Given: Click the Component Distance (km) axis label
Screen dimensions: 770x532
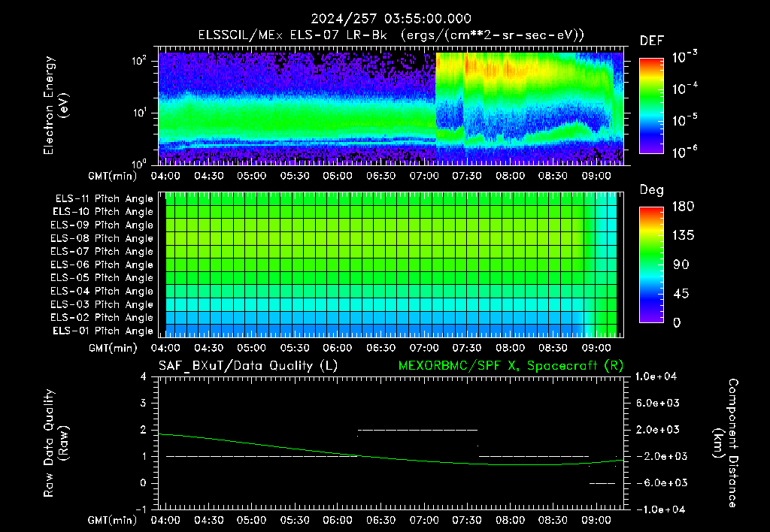Looking at the screenshot, I should pos(726,443).
